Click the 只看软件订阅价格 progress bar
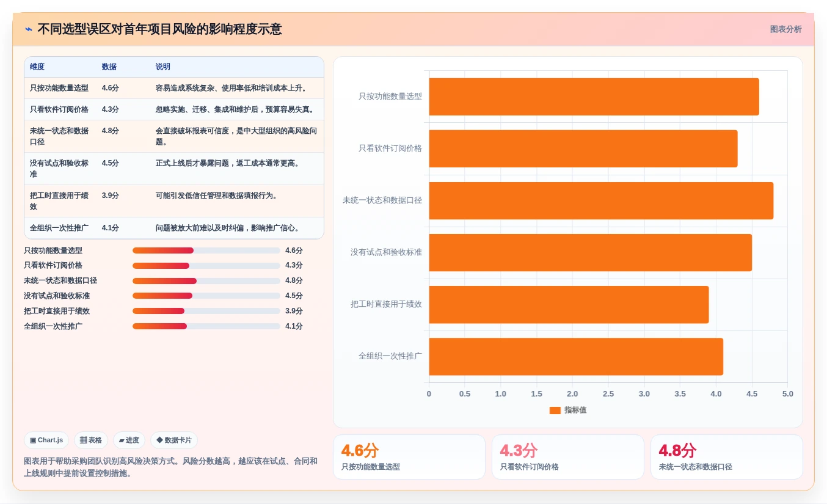This screenshot has height=504, width=827. tap(206, 266)
